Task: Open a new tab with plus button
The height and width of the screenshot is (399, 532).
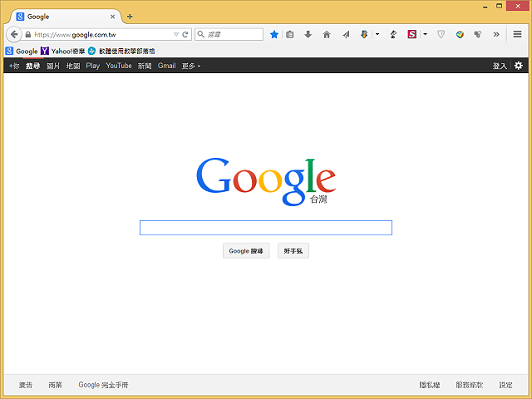Action: tap(130, 17)
